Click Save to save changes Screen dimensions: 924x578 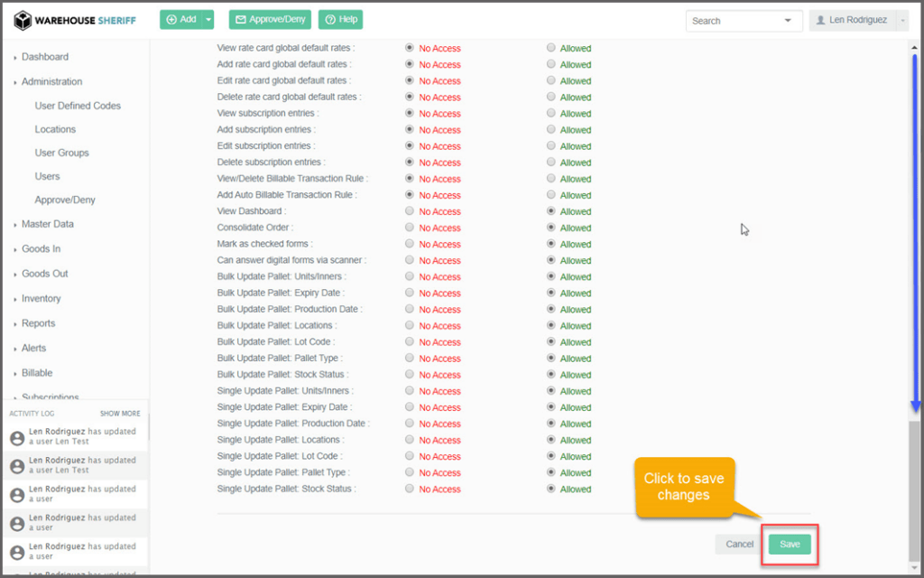(790, 545)
